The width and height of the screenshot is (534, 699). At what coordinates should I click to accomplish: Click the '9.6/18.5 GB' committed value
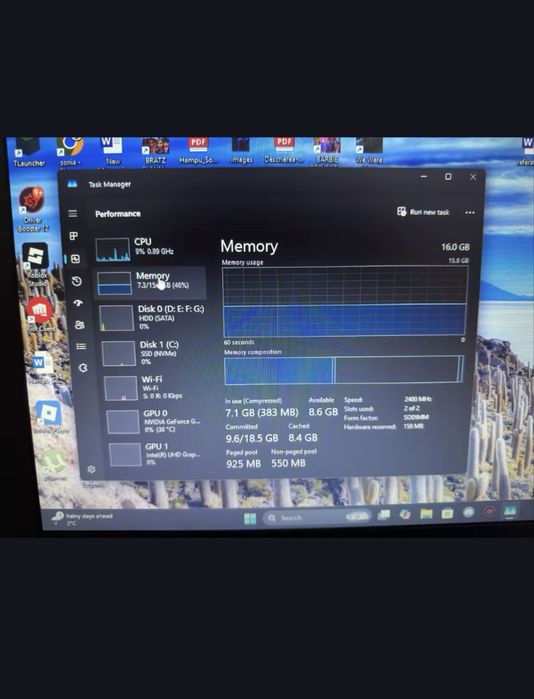pos(252,438)
